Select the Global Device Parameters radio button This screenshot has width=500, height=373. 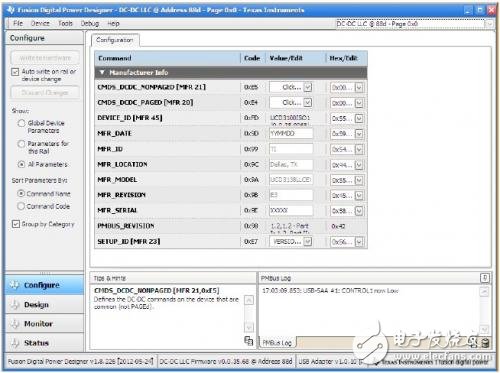click(x=21, y=123)
